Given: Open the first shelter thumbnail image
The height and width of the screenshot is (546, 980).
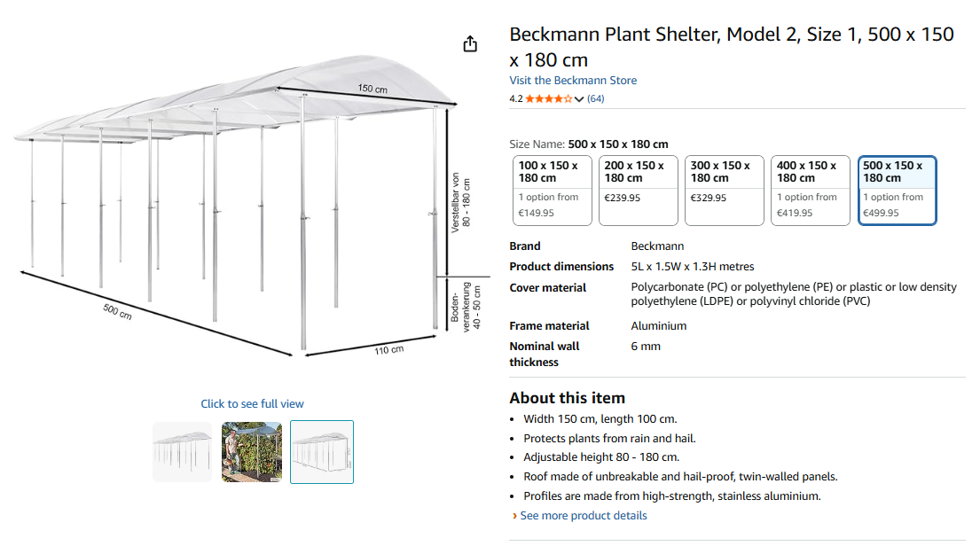Looking at the screenshot, I should point(183,452).
